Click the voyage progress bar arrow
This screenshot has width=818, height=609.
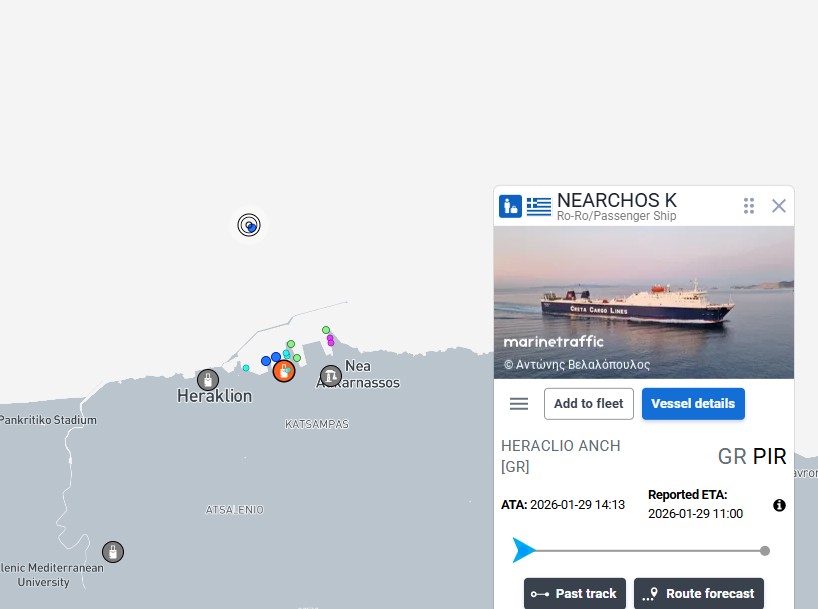click(x=524, y=550)
